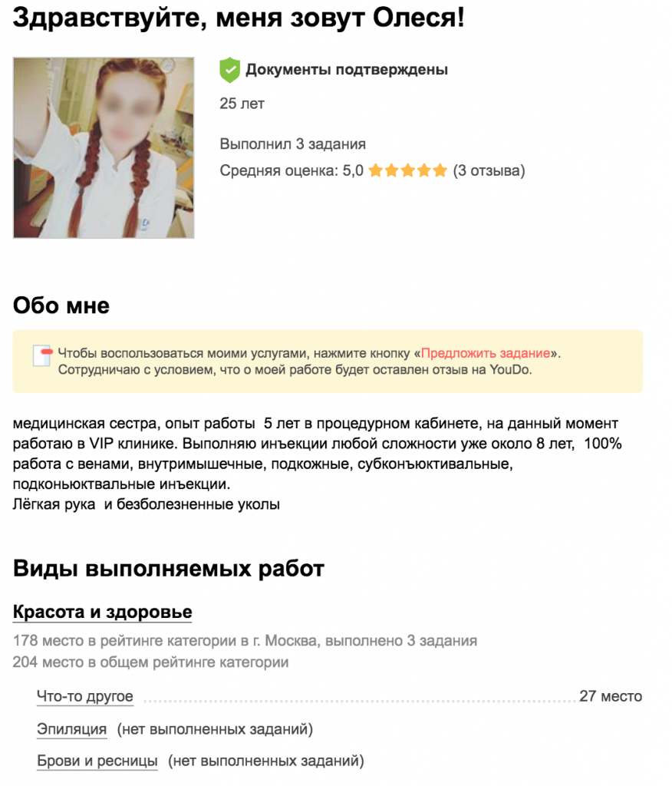Click 'Документы подтверждены' label
The width and height of the screenshot is (672, 786).
pyautogui.click(x=346, y=69)
